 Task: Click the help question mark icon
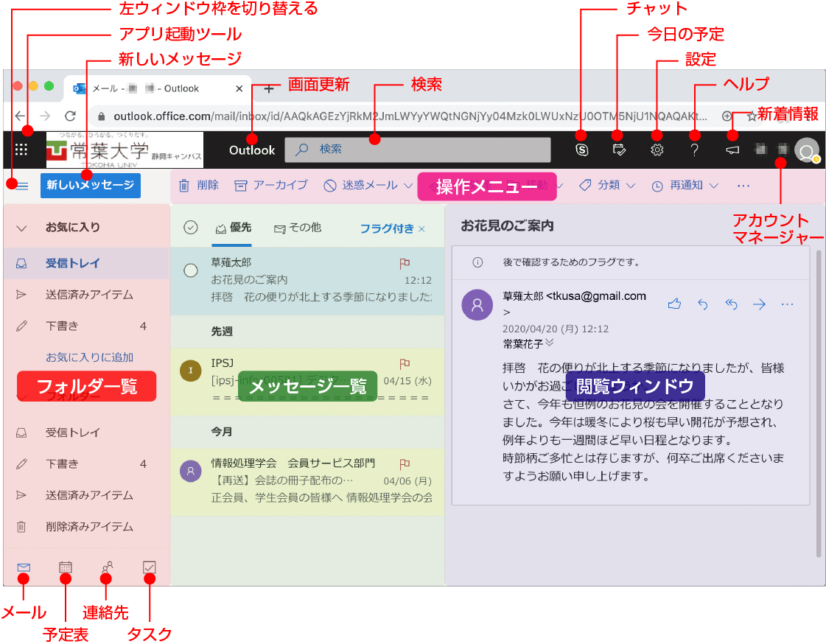click(694, 150)
